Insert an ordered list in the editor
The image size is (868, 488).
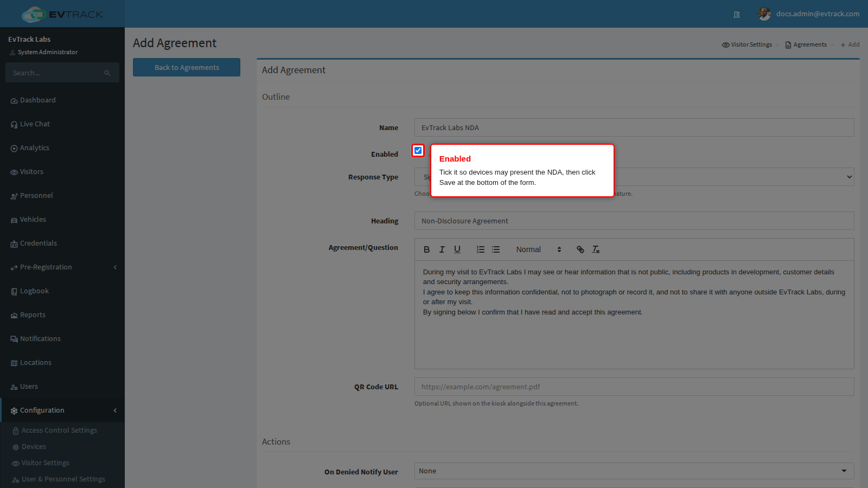pos(481,249)
